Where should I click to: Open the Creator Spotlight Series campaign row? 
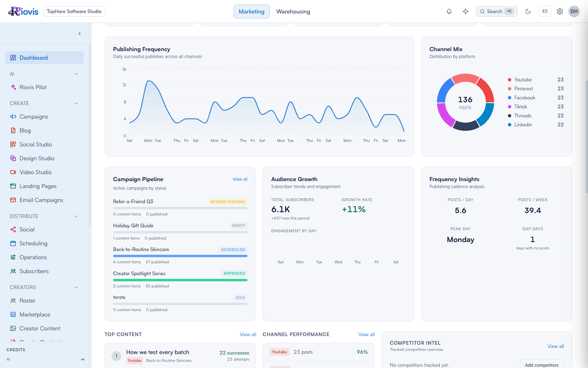[x=180, y=279]
